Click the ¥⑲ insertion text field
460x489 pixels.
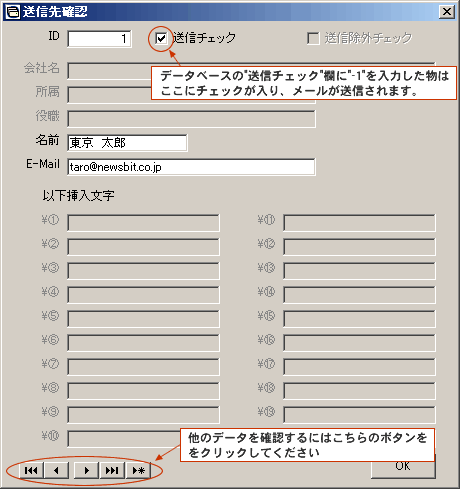point(359,415)
